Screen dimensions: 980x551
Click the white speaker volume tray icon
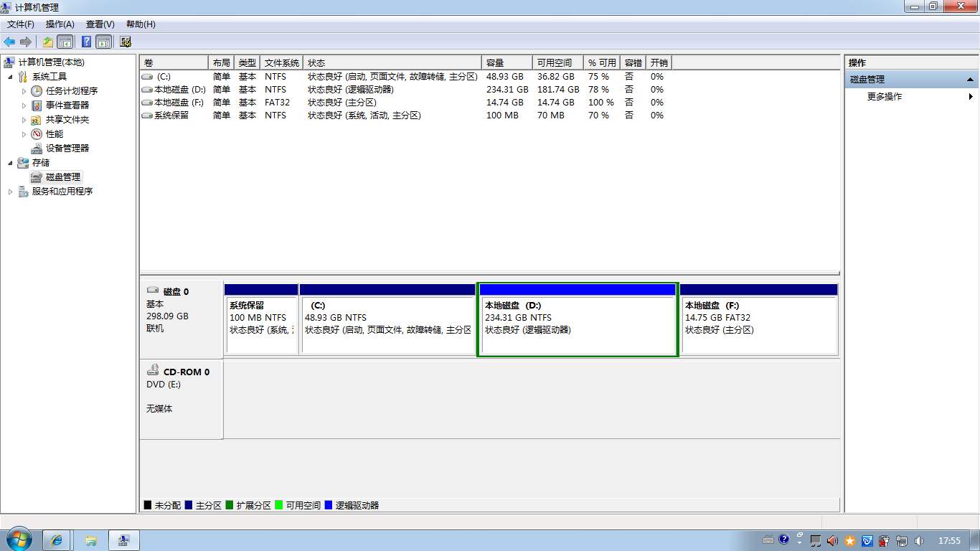click(x=919, y=540)
